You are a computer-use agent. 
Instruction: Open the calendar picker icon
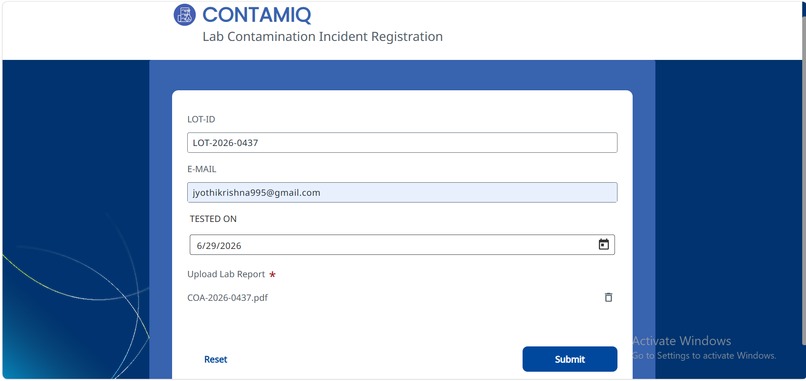pos(603,245)
